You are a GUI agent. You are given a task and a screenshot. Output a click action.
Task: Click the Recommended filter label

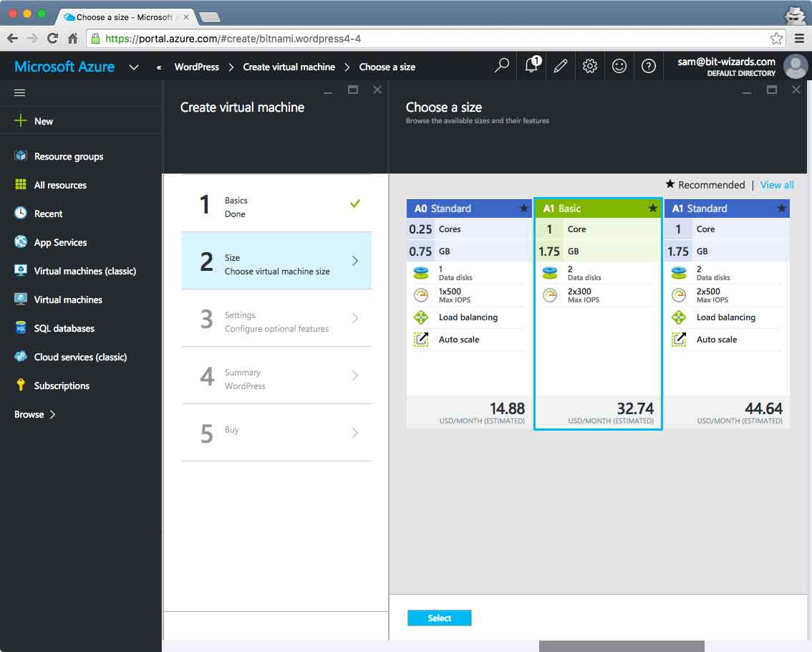[x=711, y=185]
